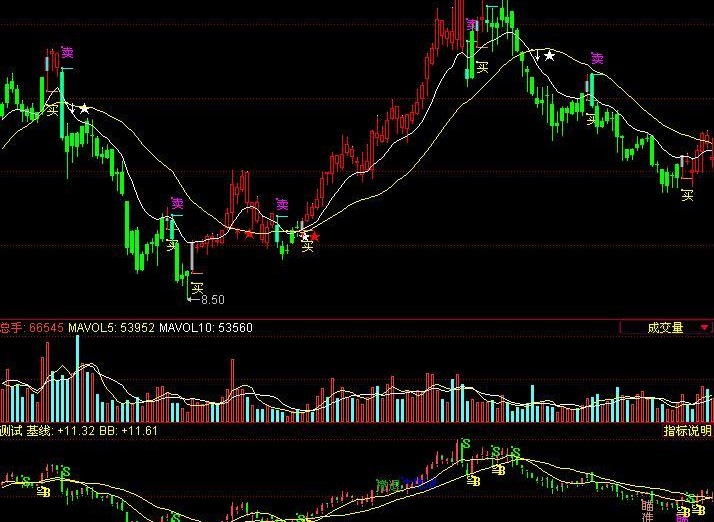Open the 成交量 indicator dropdown arrow

click(704, 328)
